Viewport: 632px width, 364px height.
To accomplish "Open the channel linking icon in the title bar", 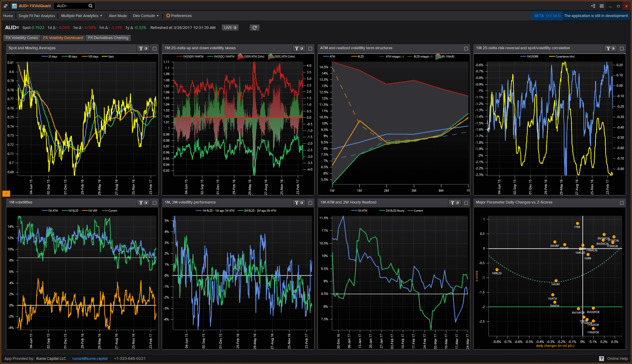I will tap(593, 6).
